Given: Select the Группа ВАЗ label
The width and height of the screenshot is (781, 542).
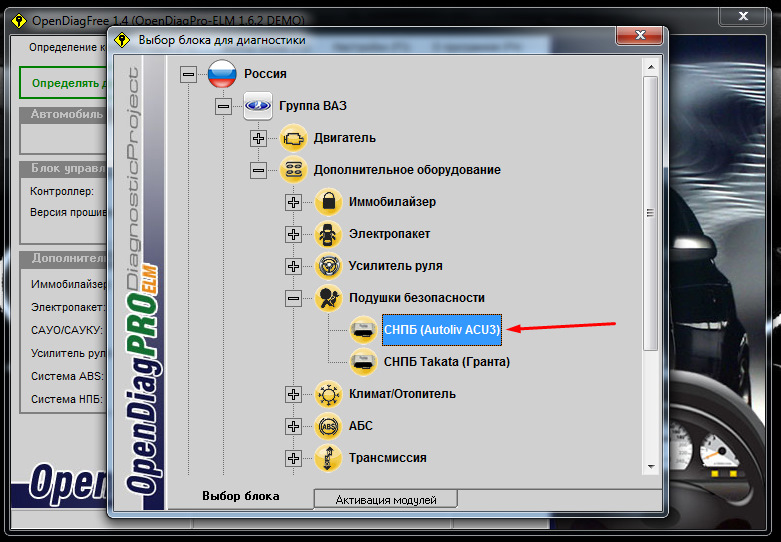Looking at the screenshot, I should [x=313, y=106].
